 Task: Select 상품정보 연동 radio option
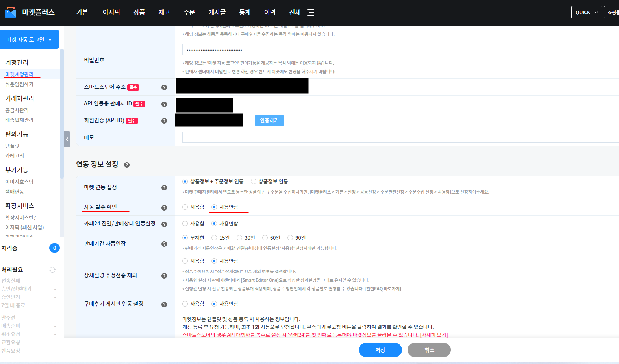(254, 181)
